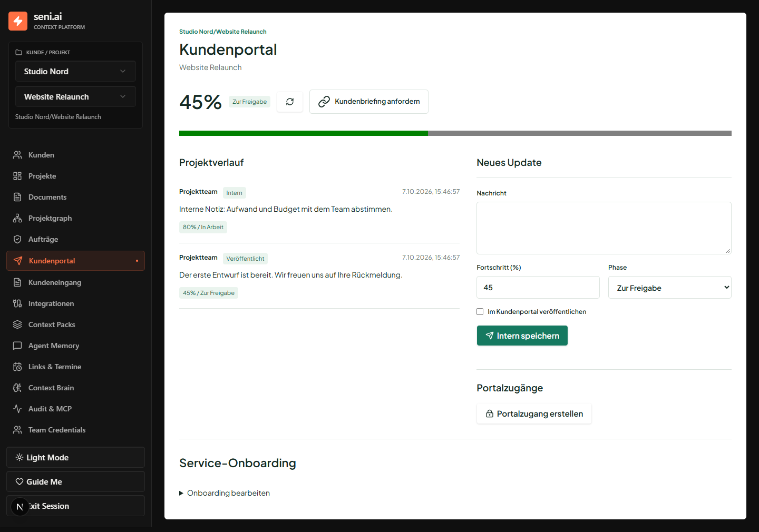Open the Phase dropdown showing Zur Freigabe
Screen dimensions: 759x532
coord(669,288)
